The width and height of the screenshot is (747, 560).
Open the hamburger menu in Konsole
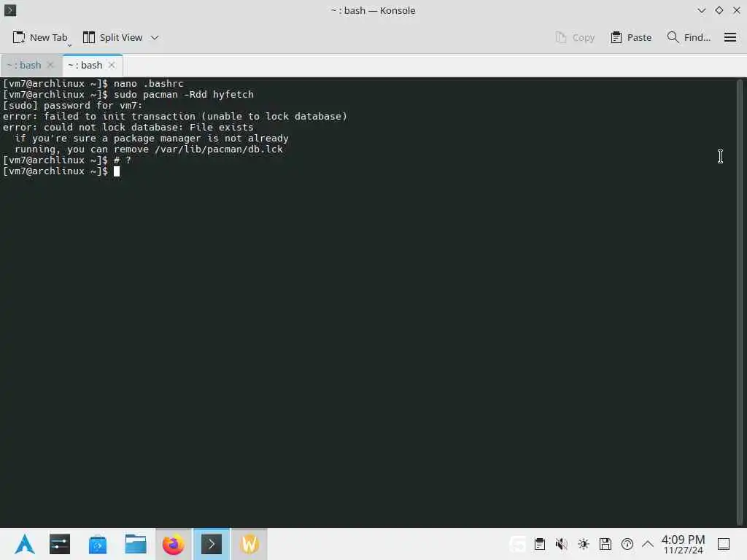pyautogui.click(x=729, y=38)
